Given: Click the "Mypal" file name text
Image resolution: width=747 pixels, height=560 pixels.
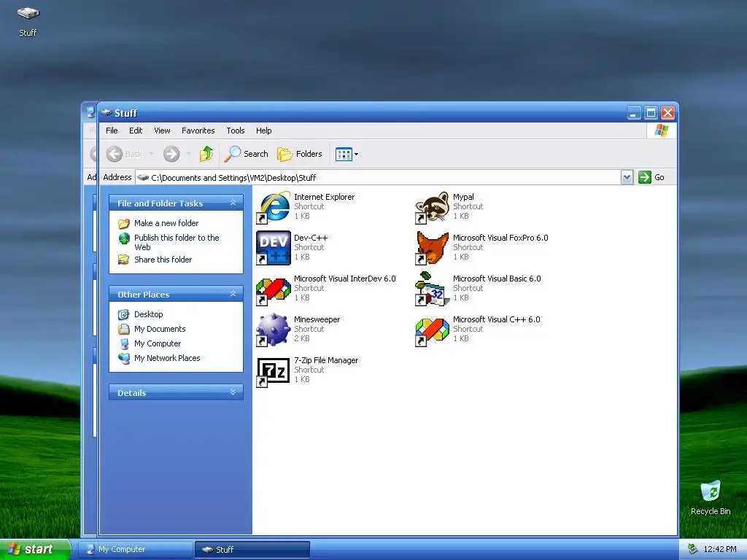Looking at the screenshot, I should pyautogui.click(x=463, y=197).
